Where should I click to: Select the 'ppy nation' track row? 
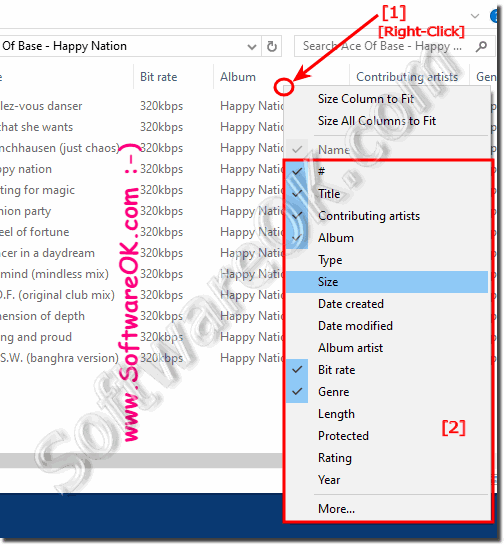[26, 169]
